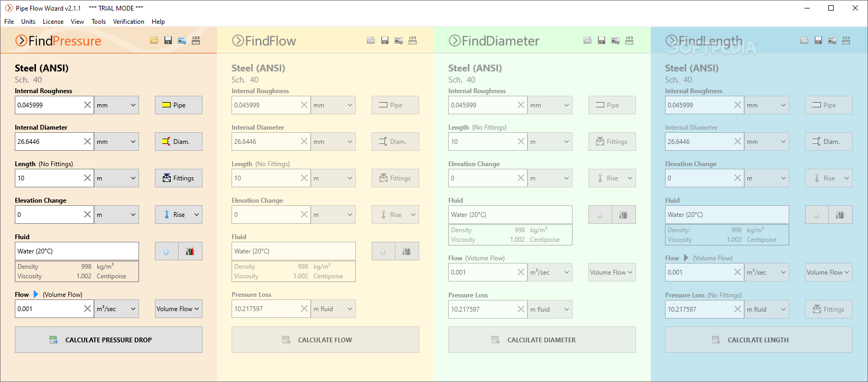Open the Help menu
Image resolution: width=868 pixels, height=382 pixels.
[x=158, y=22]
